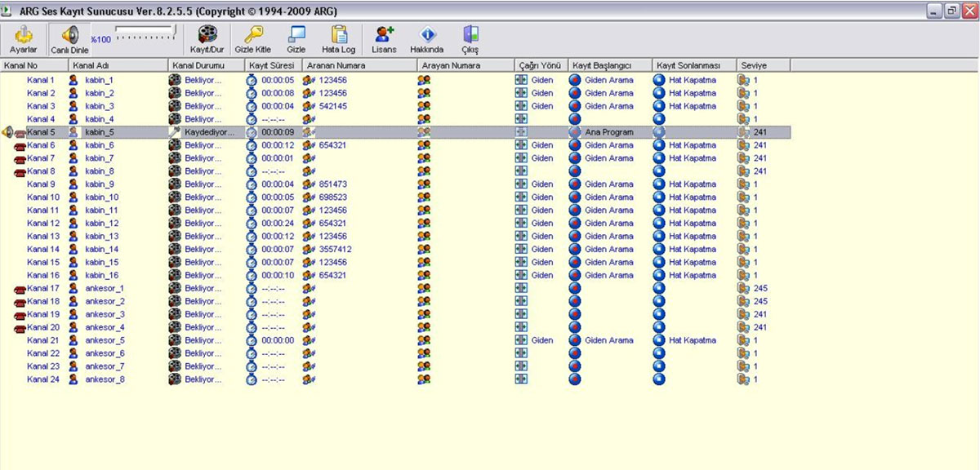Click the volume slider next to %100
This screenshot has width=980, height=470.
click(x=145, y=32)
